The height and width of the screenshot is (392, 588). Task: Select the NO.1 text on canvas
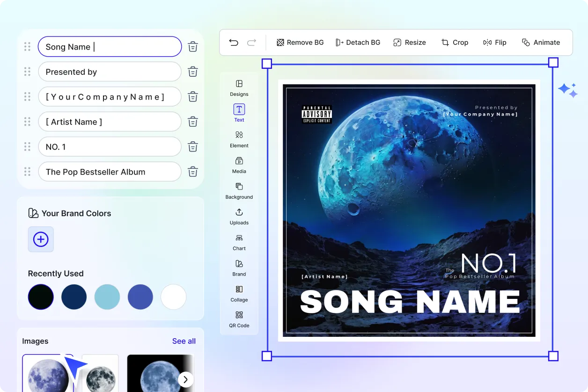pos(489,263)
